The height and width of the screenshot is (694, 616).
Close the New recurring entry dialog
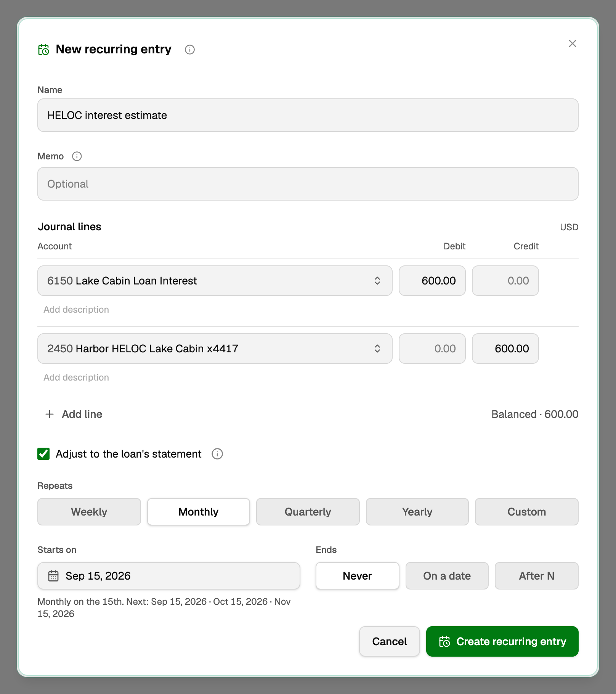tap(573, 43)
